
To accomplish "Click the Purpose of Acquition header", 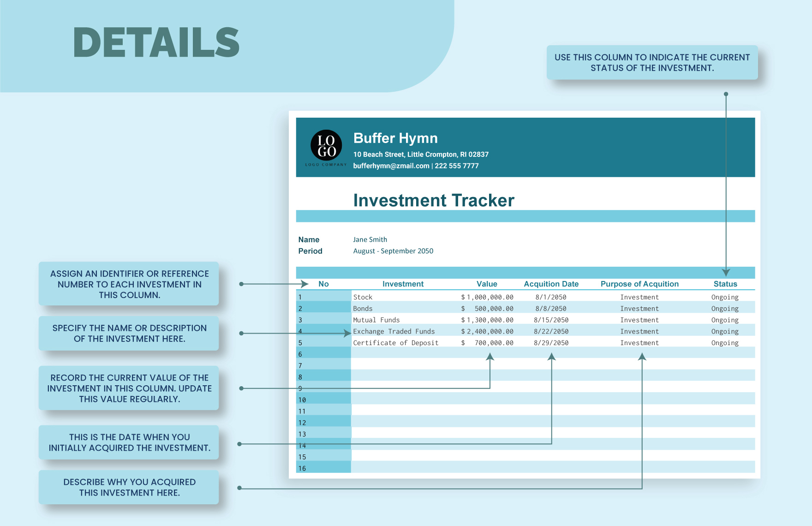I will click(x=639, y=284).
